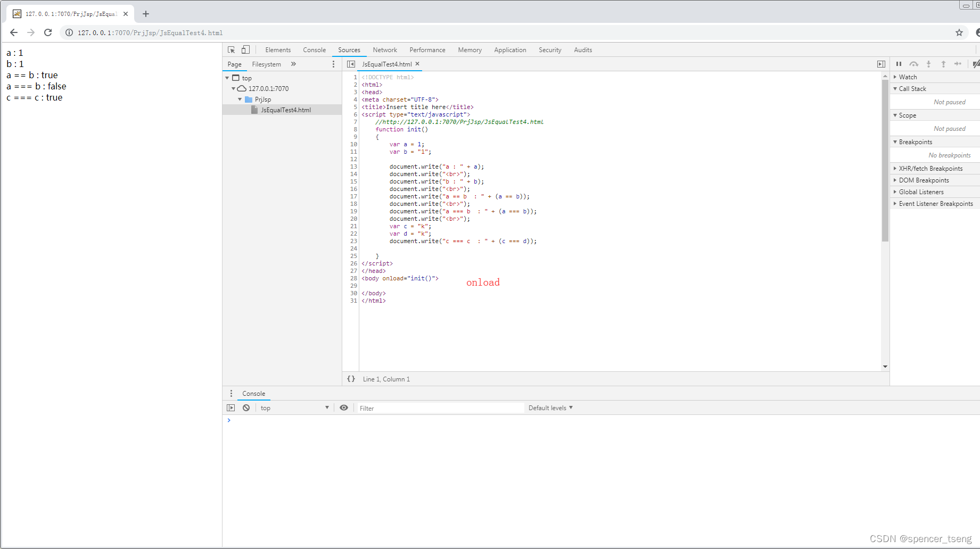Image resolution: width=980 pixels, height=549 pixels.
Task: Click the Create live expression eye icon
Action: pos(343,407)
